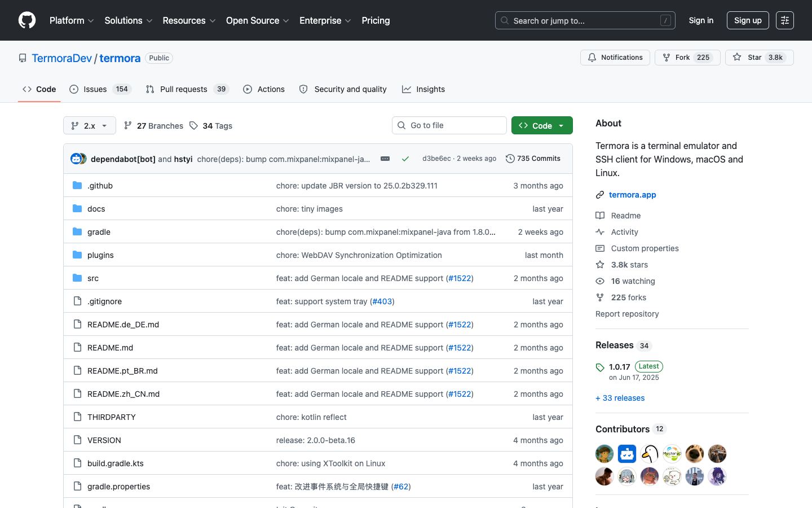Click the Sign up button

pyautogui.click(x=748, y=20)
